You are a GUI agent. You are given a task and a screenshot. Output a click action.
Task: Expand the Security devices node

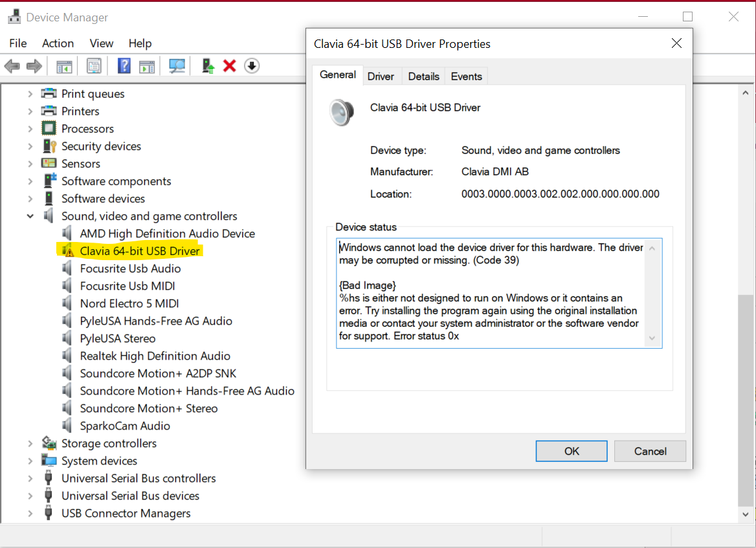click(30, 146)
